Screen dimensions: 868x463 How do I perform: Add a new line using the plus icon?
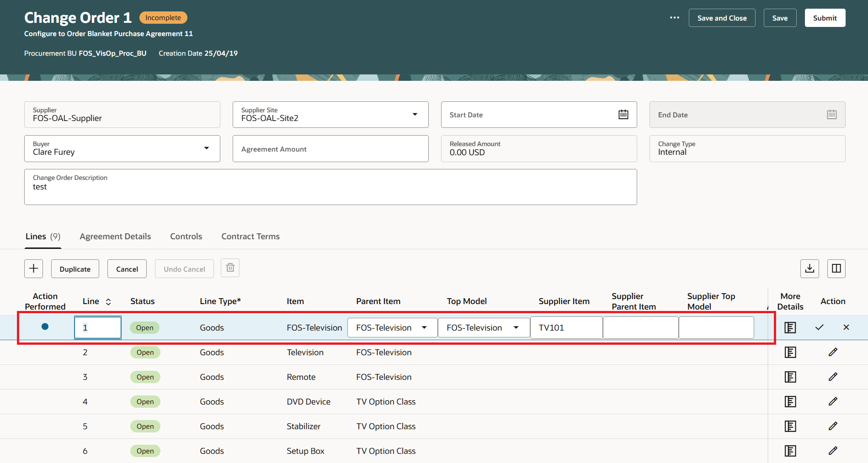tap(33, 268)
